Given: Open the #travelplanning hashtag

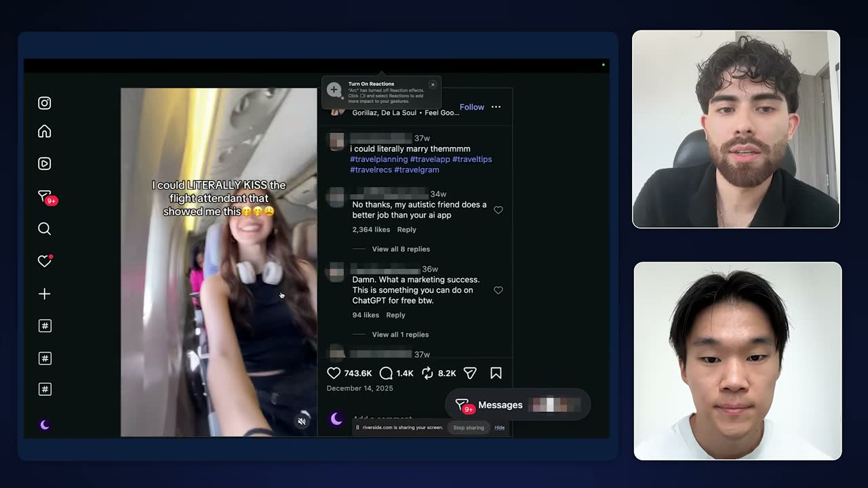Looking at the screenshot, I should coord(379,159).
